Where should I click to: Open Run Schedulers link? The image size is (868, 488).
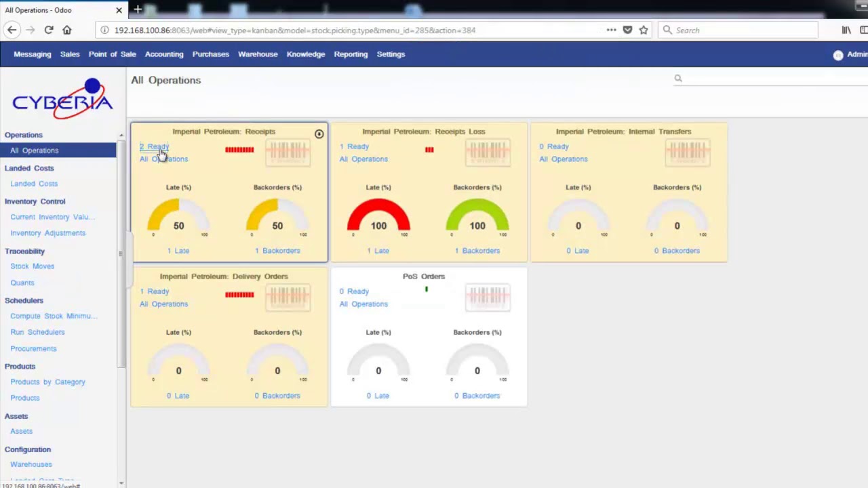click(x=37, y=332)
